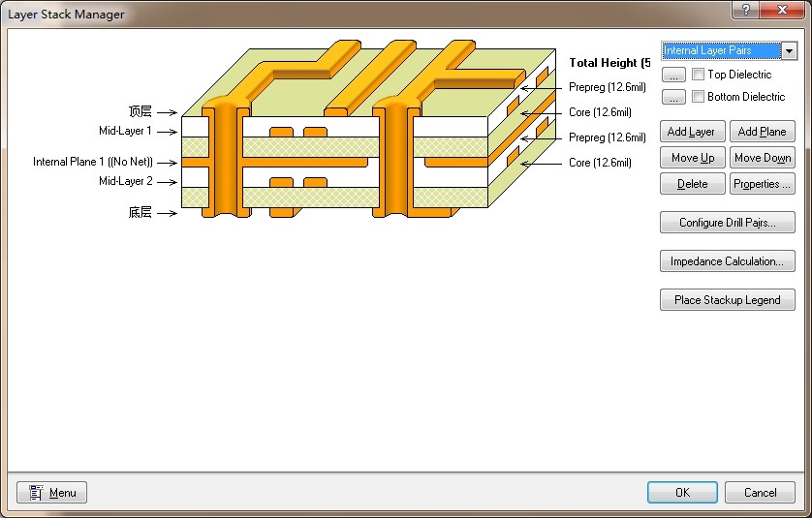Click the Move Up button
This screenshot has width=812, height=518.
(x=693, y=157)
